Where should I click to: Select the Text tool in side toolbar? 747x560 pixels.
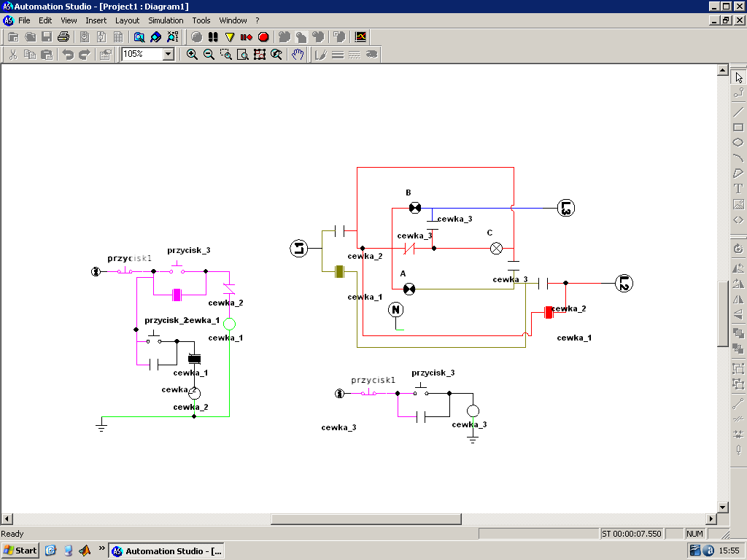[x=738, y=188]
